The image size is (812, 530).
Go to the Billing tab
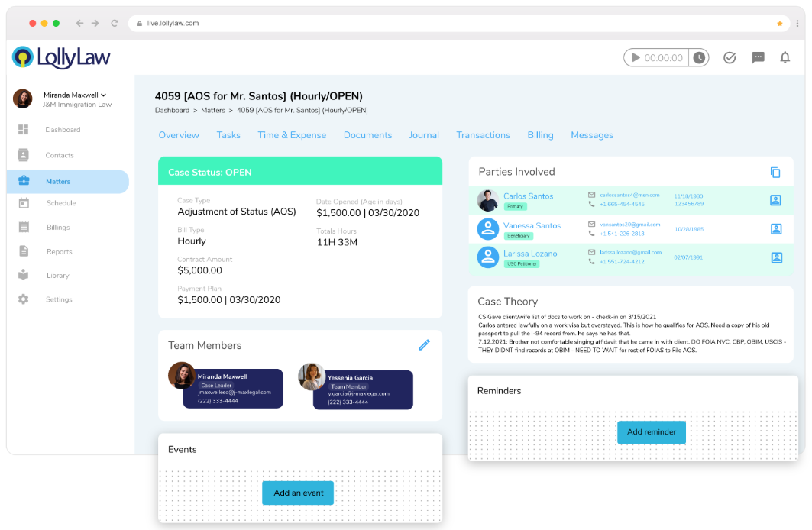point(540,135)
